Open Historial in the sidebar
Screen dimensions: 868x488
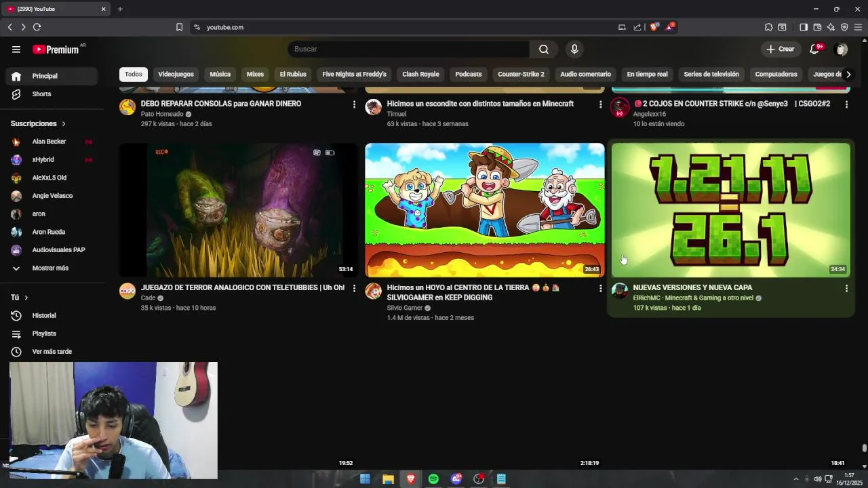point(45,315)
